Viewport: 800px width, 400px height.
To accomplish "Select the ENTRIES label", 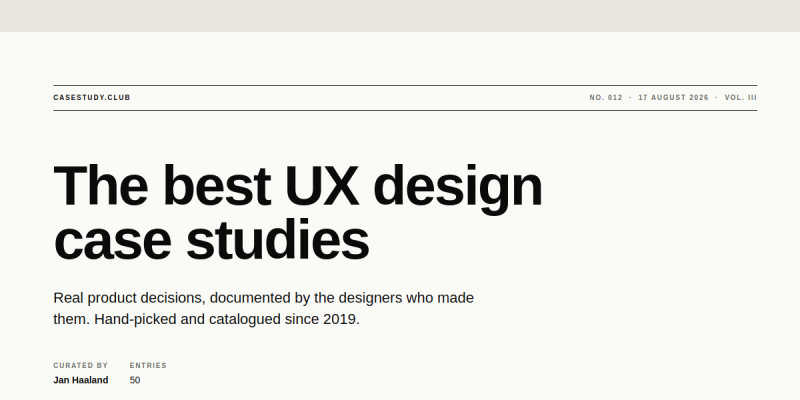I will tap(148, 365).
